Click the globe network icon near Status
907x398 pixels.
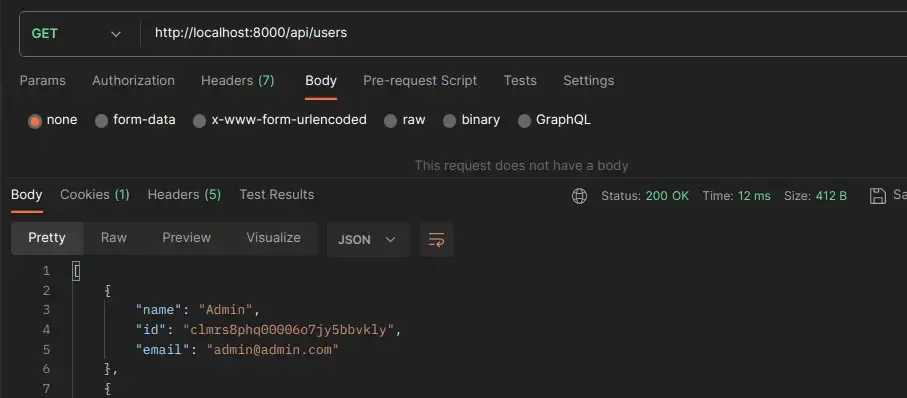pos(579,196)
